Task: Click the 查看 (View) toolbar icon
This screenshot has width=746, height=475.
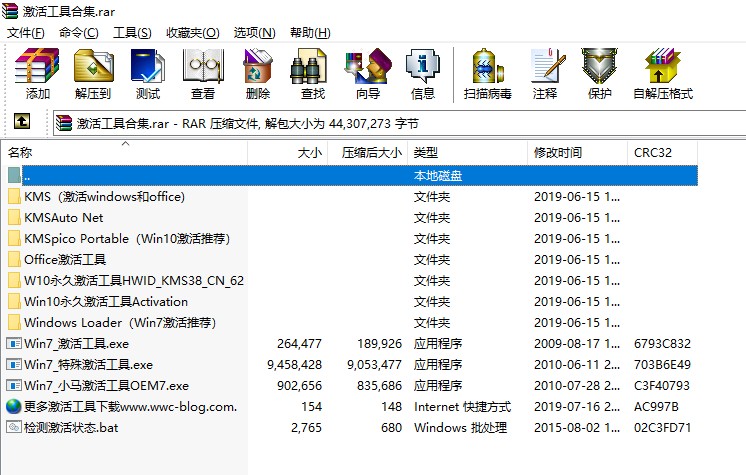Action: click(x=203, y=66)
